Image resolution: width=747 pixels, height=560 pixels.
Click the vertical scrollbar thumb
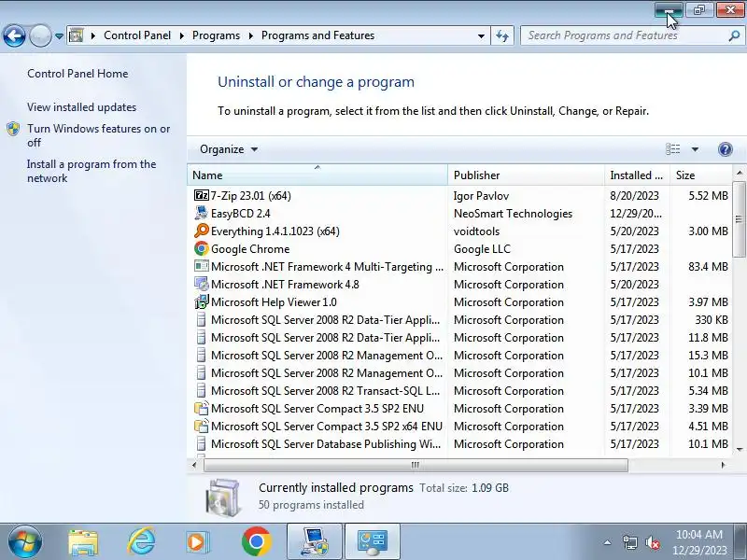point(739,219)
